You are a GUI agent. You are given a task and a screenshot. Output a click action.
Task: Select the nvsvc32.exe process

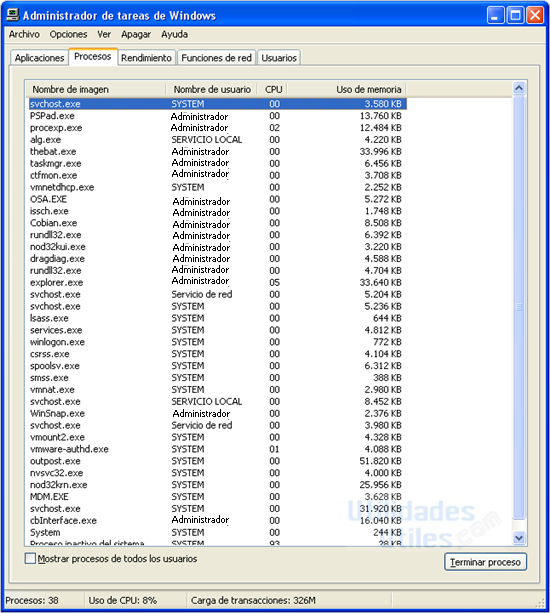click(217, 473)
